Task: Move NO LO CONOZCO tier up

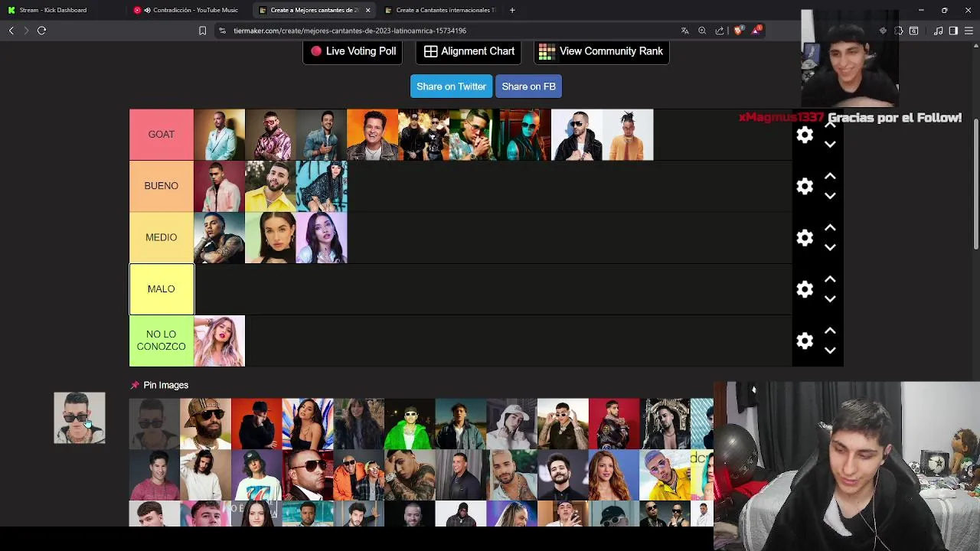Action: 830,331
